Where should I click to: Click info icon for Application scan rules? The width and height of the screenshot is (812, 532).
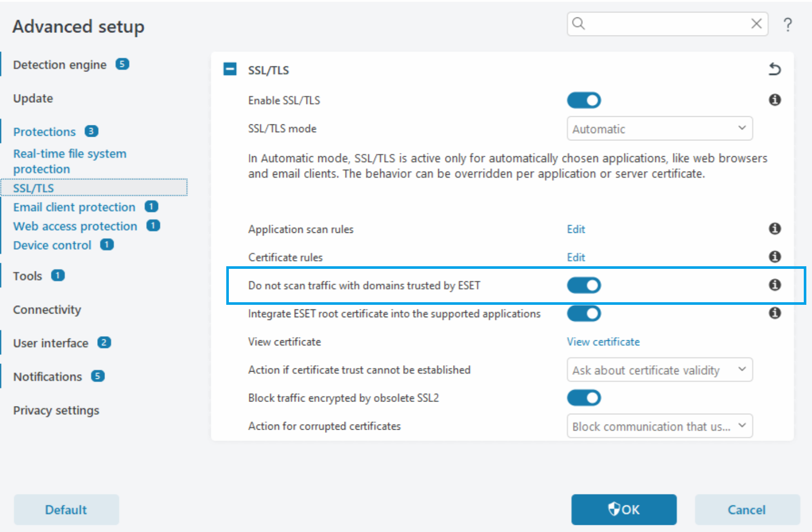click(x=774, y=229)
